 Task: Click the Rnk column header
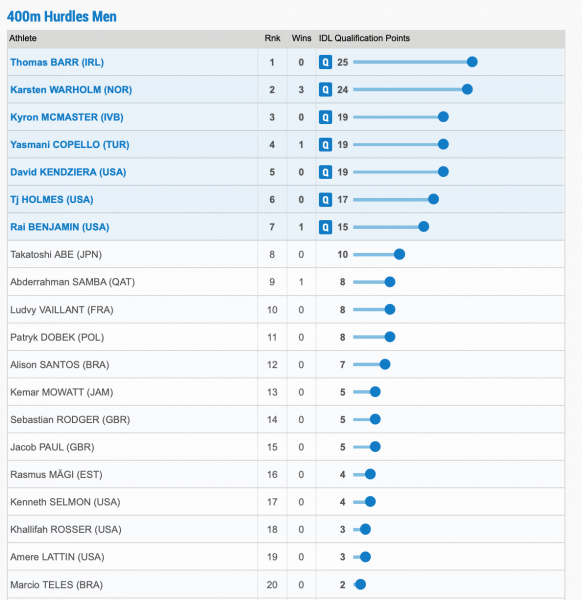click(272, 38)
